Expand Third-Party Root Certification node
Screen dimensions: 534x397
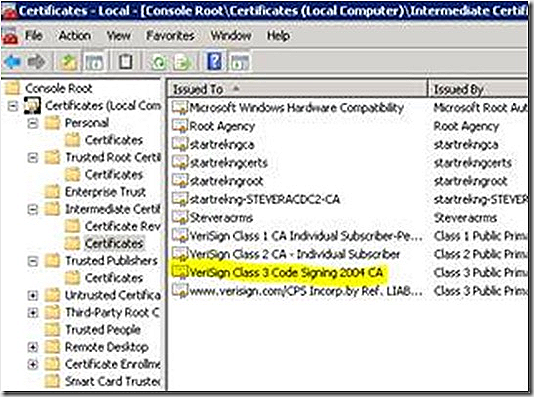(33, 313)
